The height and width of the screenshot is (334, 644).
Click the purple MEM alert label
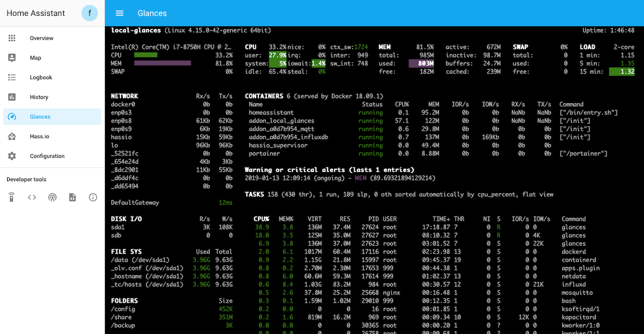point(361,178)
